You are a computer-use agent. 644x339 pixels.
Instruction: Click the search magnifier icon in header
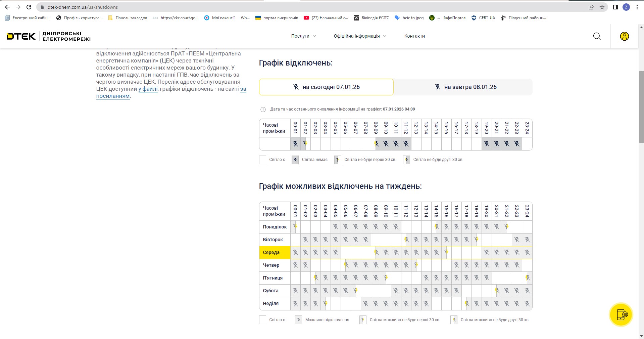coord(597,36)
